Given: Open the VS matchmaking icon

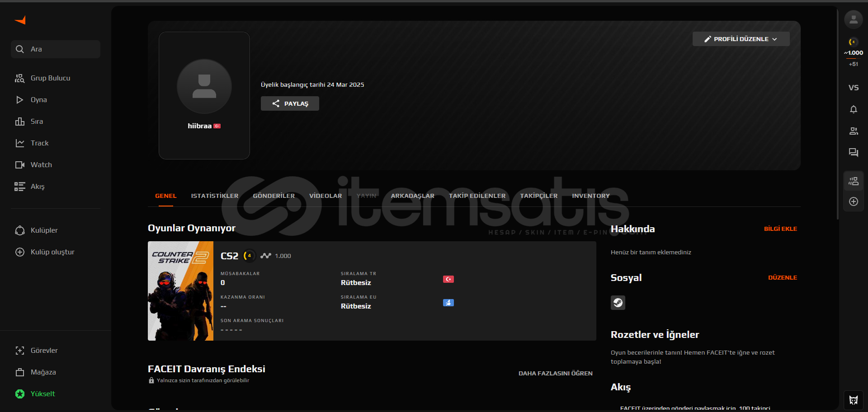Looking at the screenshot, I should click(854, 88).
